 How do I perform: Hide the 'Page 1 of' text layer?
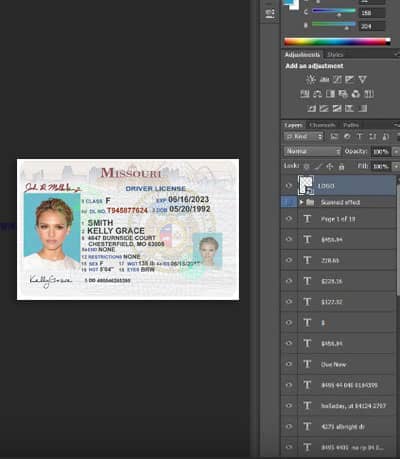(x=289, y=219)
